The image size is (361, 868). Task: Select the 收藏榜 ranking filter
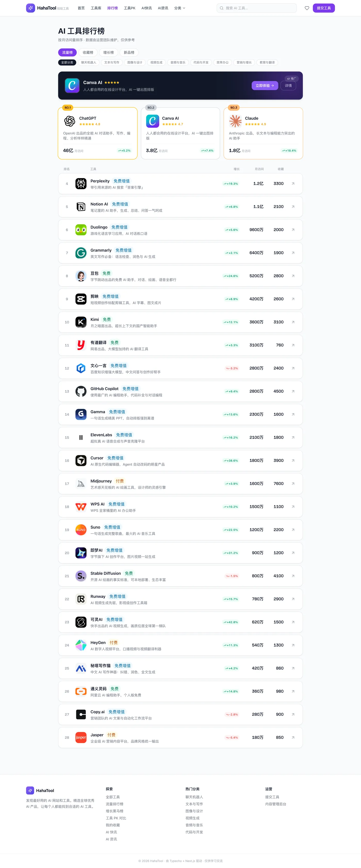(88, 53)
